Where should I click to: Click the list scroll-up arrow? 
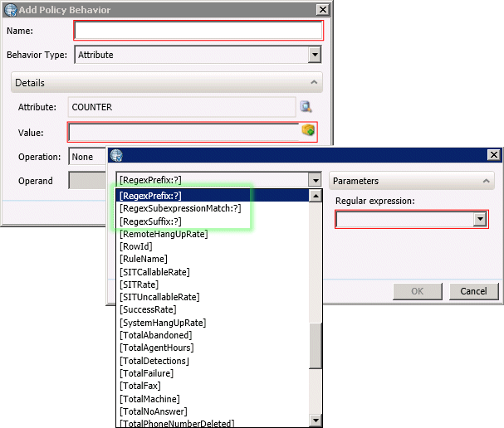316,196
